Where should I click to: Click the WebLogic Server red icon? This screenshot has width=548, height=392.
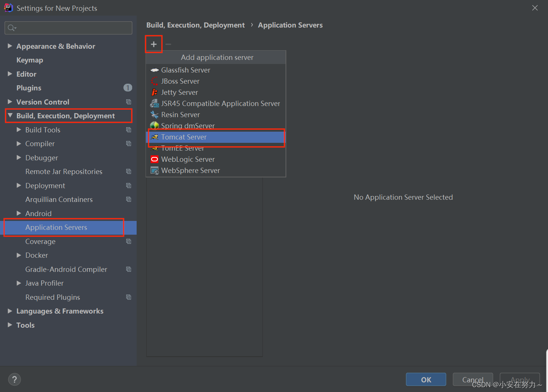click(154, 159)
